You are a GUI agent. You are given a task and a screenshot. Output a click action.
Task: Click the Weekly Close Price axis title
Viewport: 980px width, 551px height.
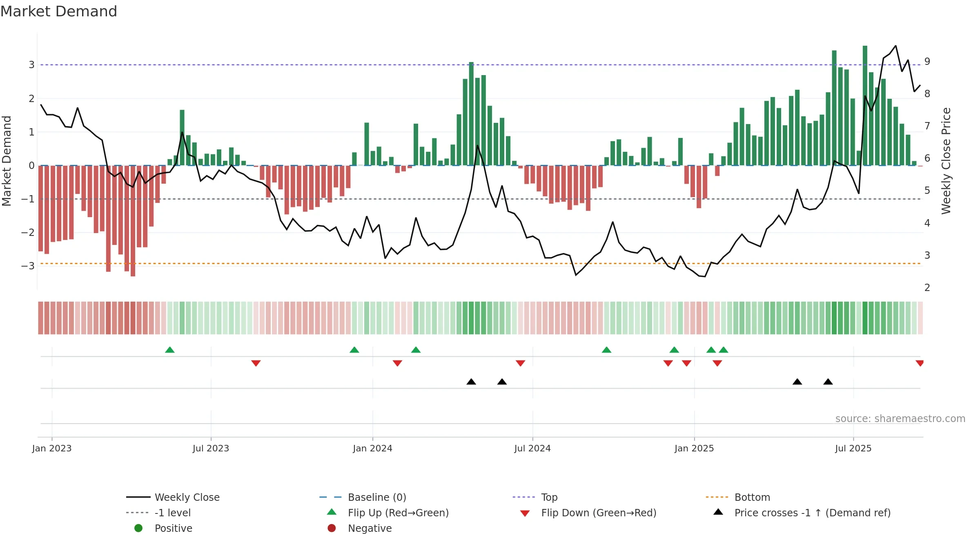(946, 161)
